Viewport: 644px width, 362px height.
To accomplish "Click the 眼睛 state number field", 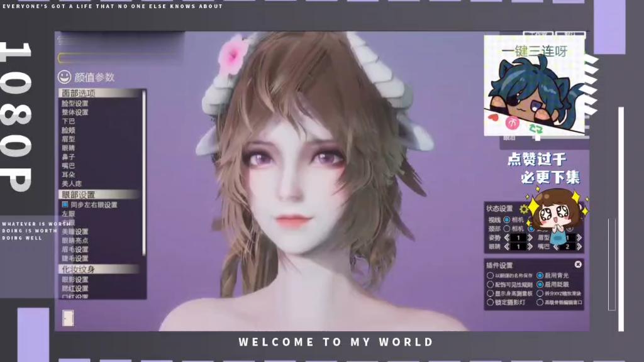I will [x=518, y=246].
